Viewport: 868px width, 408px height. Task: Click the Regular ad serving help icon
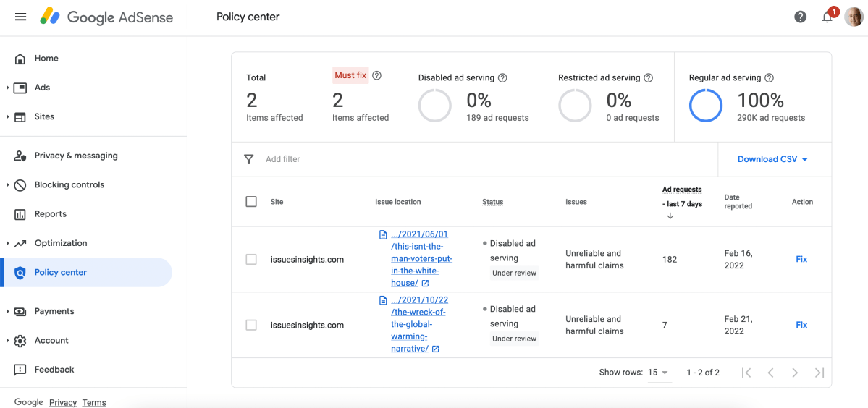(769, 78)
